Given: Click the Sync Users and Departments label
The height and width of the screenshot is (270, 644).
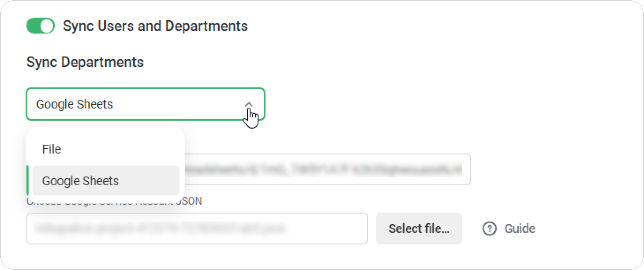Looking at the screenshot, I should (155, 26).
